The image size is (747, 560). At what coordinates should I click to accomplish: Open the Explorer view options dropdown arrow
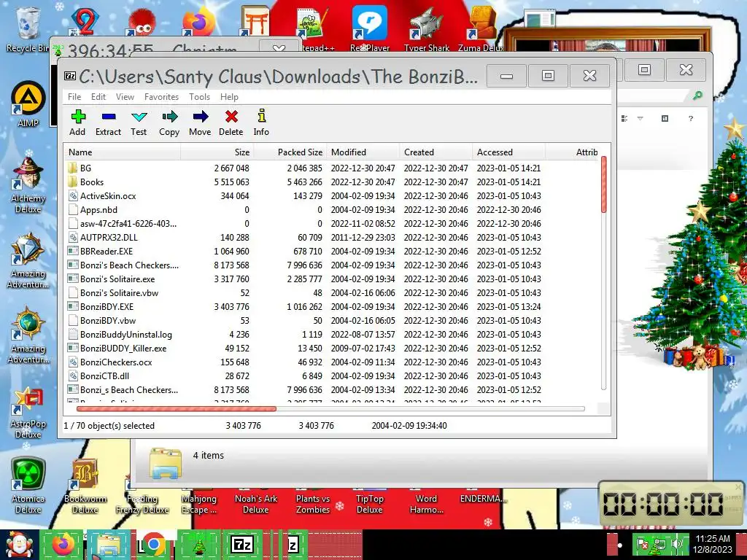(640, 119)
